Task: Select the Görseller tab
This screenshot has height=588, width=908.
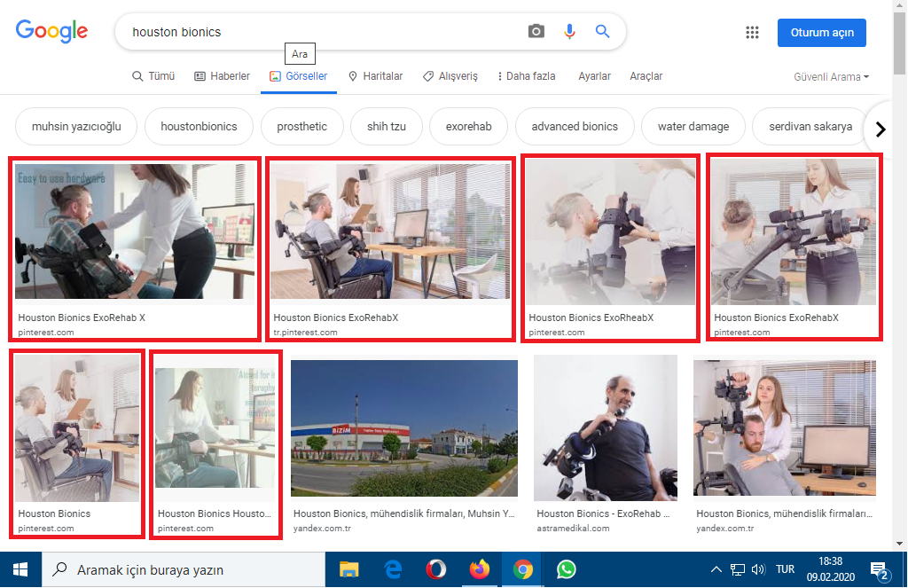Action: [x=298, y=76]
